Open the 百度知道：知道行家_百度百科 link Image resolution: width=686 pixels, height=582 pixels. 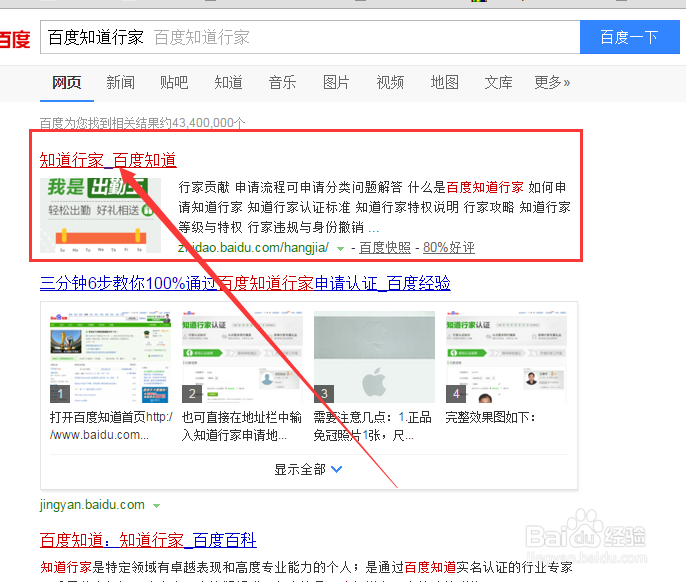(x=148, y=540)
